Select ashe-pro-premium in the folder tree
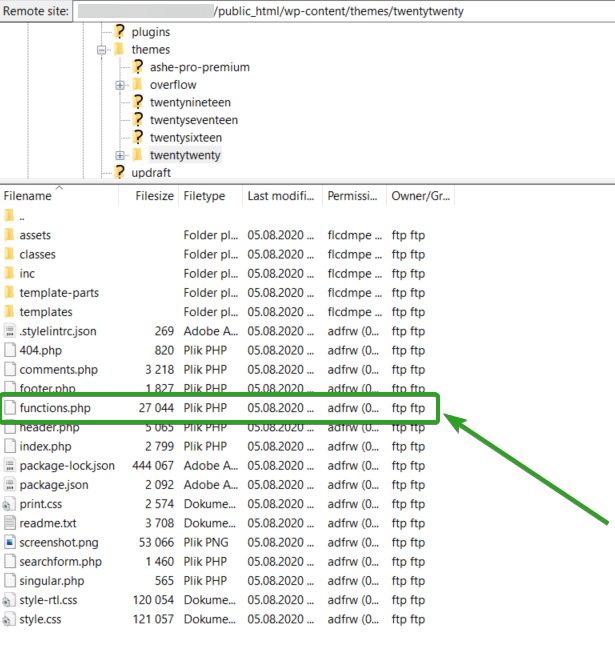This screenshot has width=615, height=657. click(200, 67)
